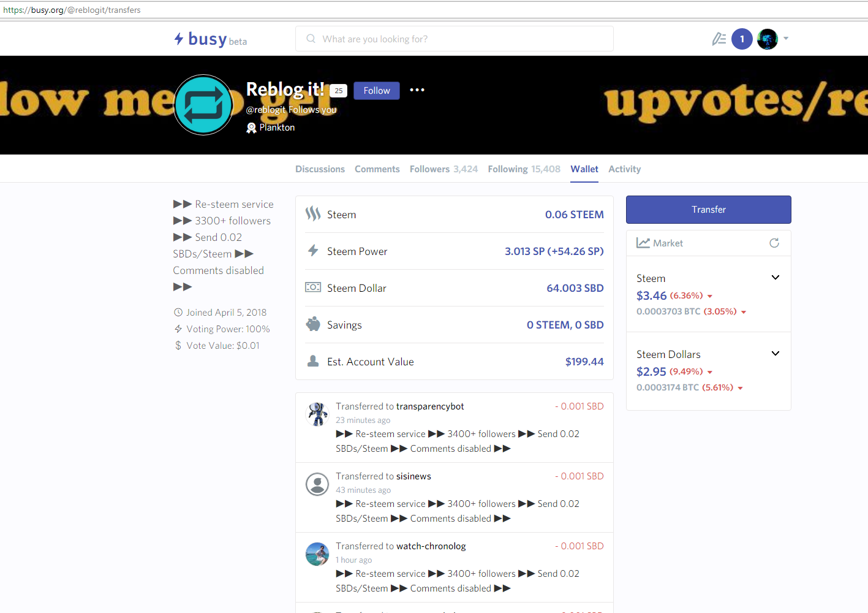Expand the Steem Dollars market chevron

point(776,354)
